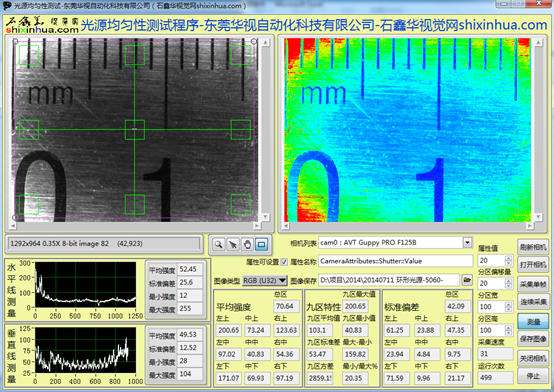Toggle the 属性可设置 checkbox
This screenshot has height=392, width=554.
[x=284, y=262]
